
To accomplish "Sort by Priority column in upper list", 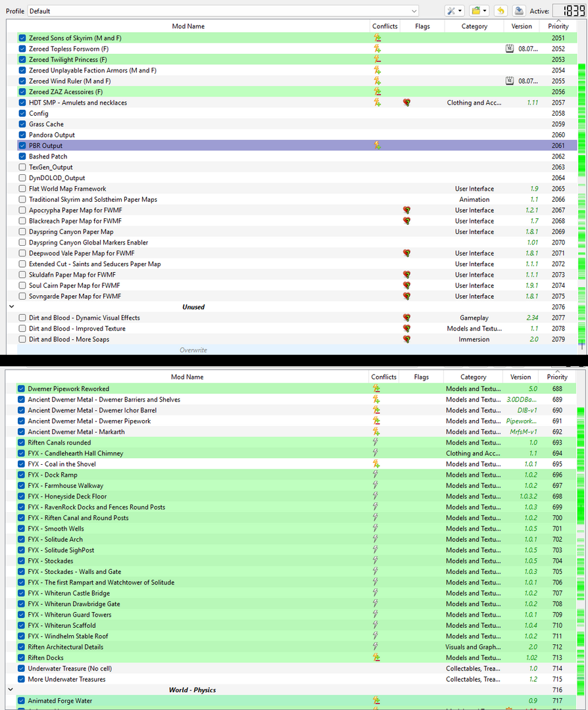I will click(x=558, y=26).
